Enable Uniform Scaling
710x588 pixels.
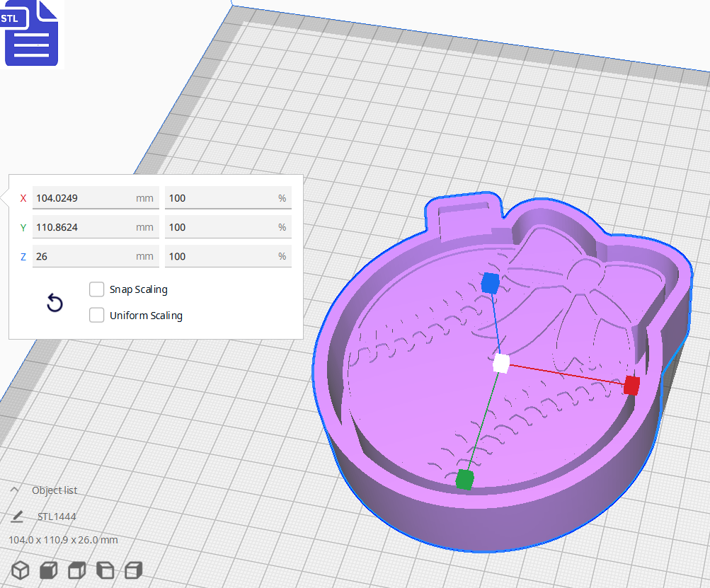coord(96,315)
